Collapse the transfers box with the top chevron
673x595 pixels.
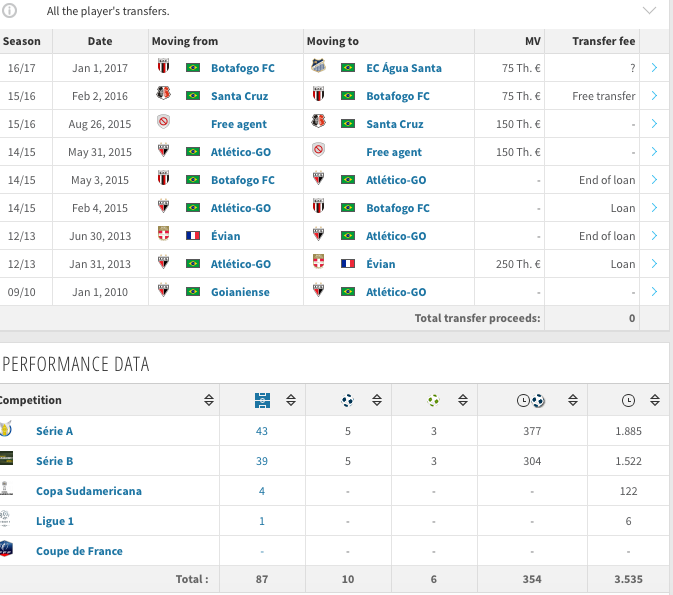point(649,10)
